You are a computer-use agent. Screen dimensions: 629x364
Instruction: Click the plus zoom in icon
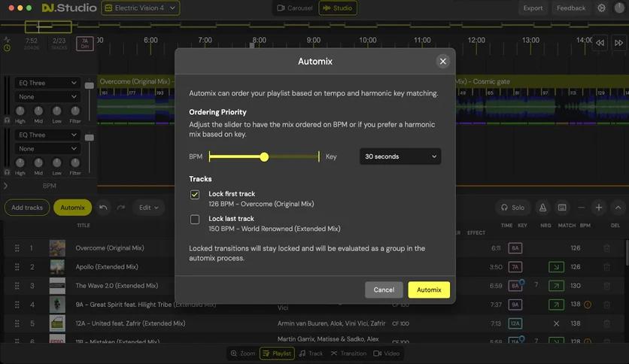(599, 208)
